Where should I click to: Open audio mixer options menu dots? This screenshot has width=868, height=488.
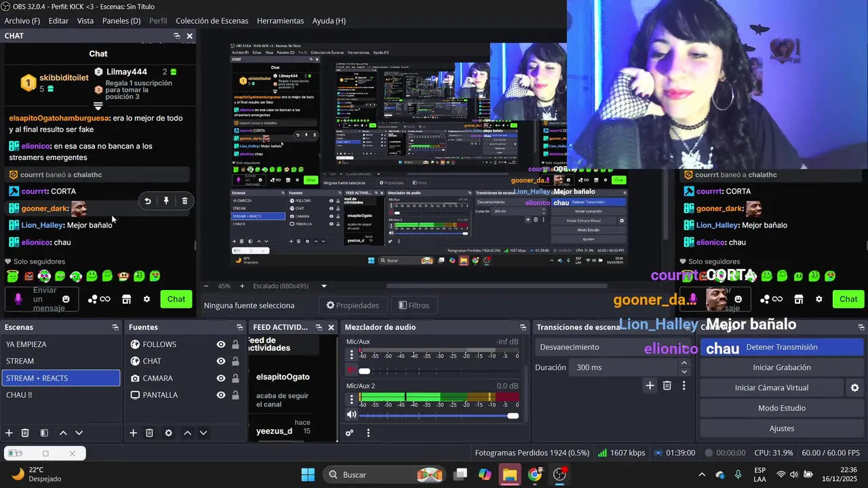[368, 433]
